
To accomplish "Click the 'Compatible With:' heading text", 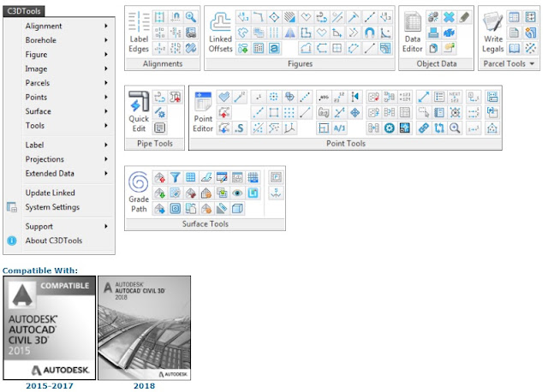I will click(x=40, y=270).
